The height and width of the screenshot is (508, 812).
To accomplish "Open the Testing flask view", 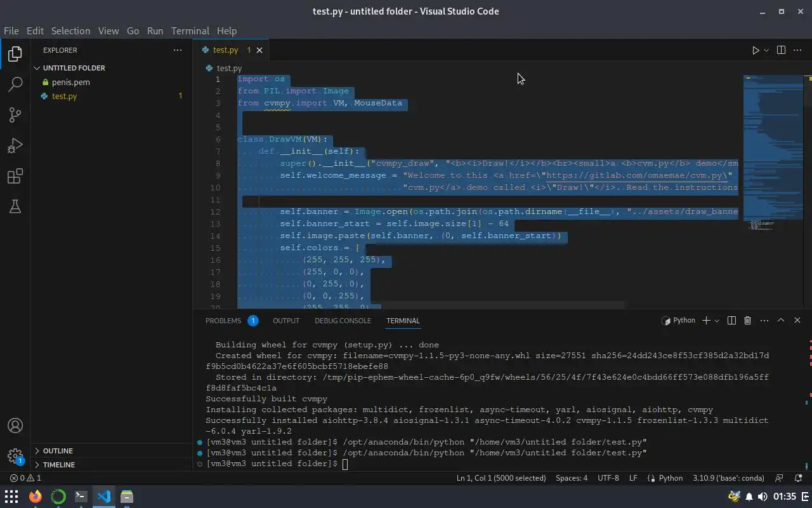I will 15,206.
